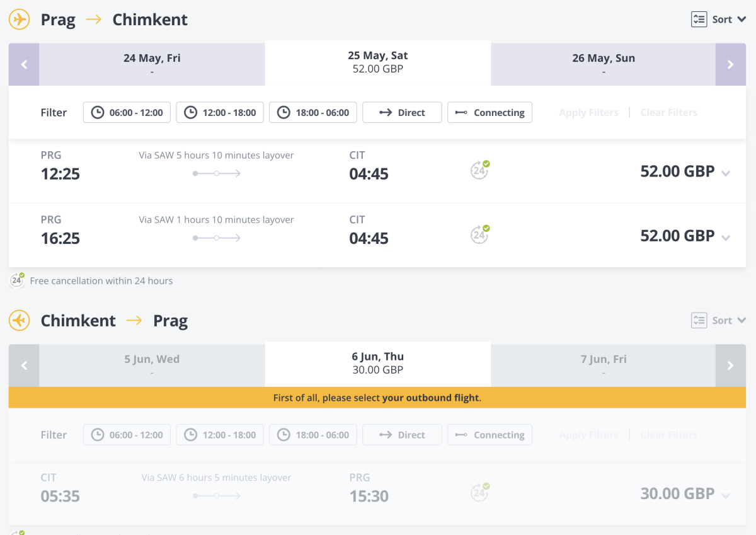Screen dimensions: 756x535
Task: Open outbound Sort dropdown
Action: pyautogui.click(x=719, y=20)
